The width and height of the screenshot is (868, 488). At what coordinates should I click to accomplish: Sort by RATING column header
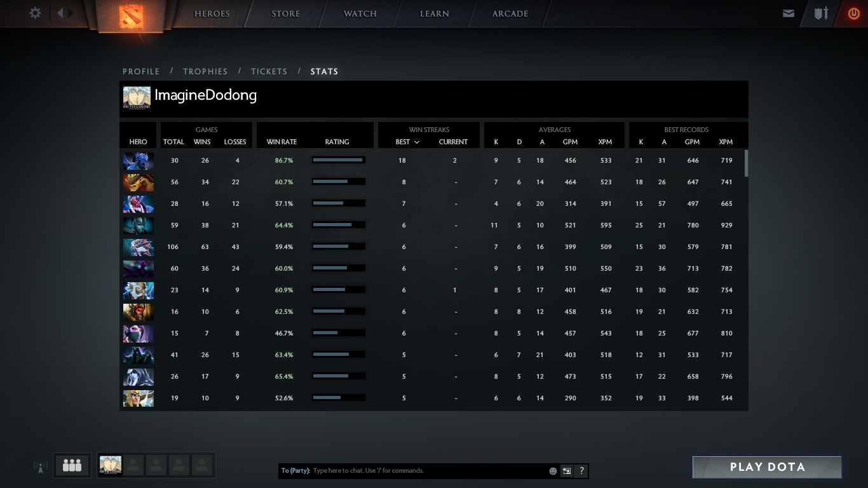[x=337, y=142]
